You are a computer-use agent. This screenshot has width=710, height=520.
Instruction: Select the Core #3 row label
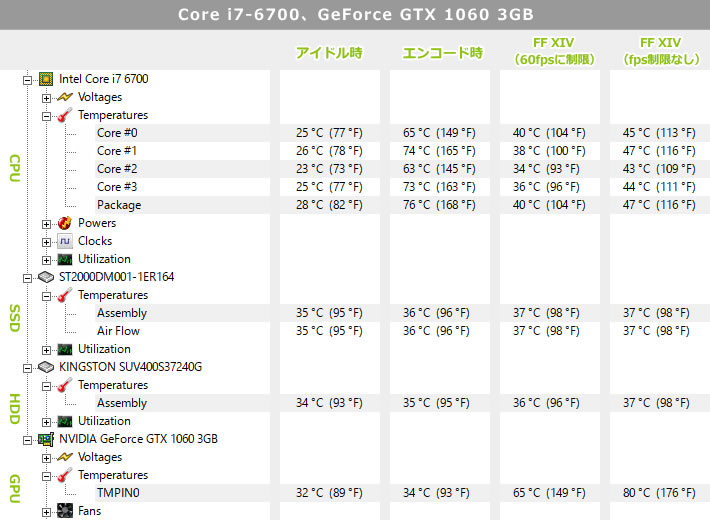pyautogui.click(x=117, y=187)
